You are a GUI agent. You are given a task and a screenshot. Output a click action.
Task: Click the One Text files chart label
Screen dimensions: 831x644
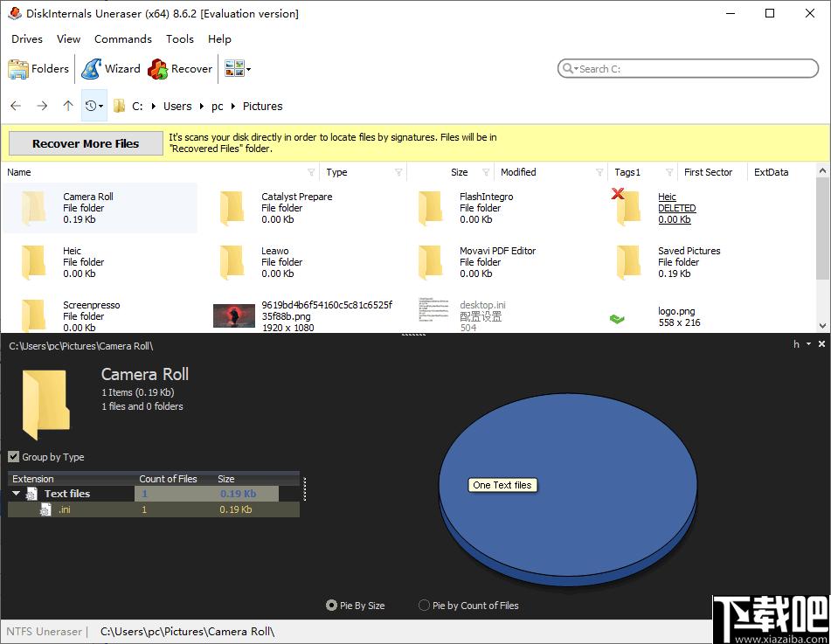click(x=502, y=485)
